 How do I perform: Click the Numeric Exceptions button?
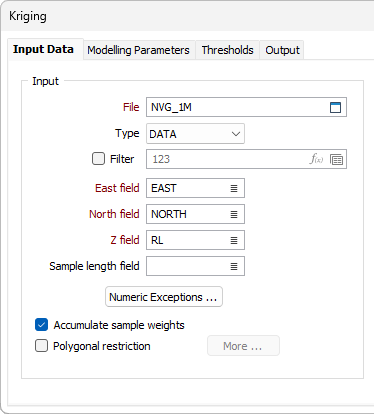[x=164, y=297]
